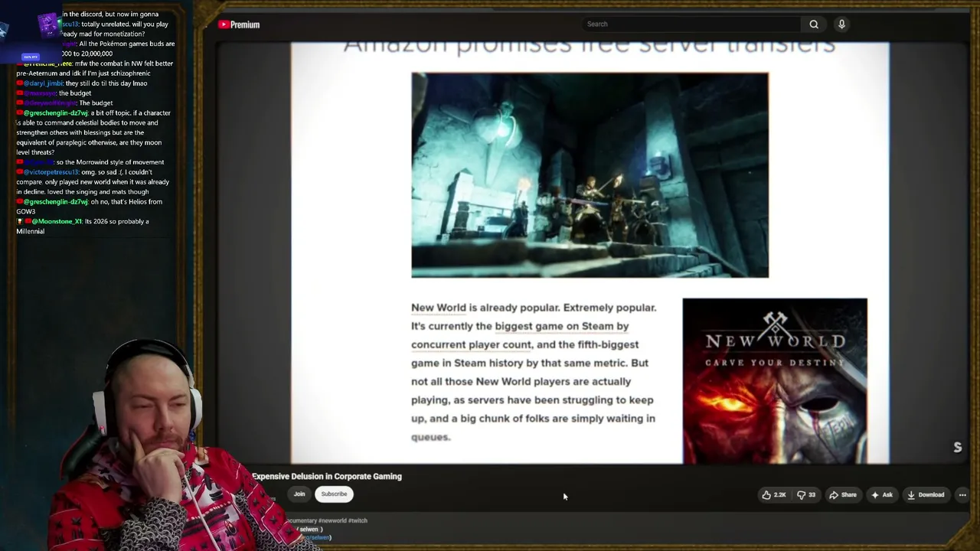Click the #twitch hashtag in description

pyautogui.click(x=358, y=520)
